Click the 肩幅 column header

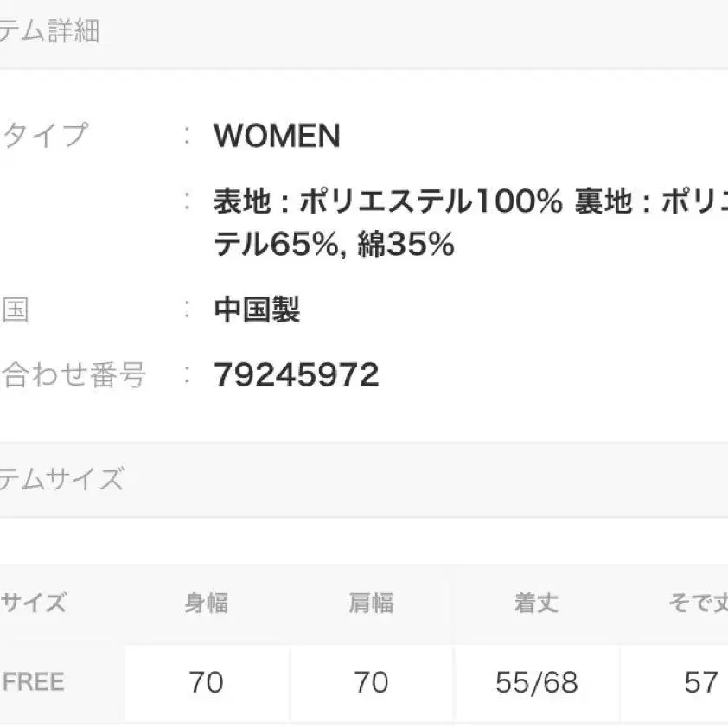[371, 603]
